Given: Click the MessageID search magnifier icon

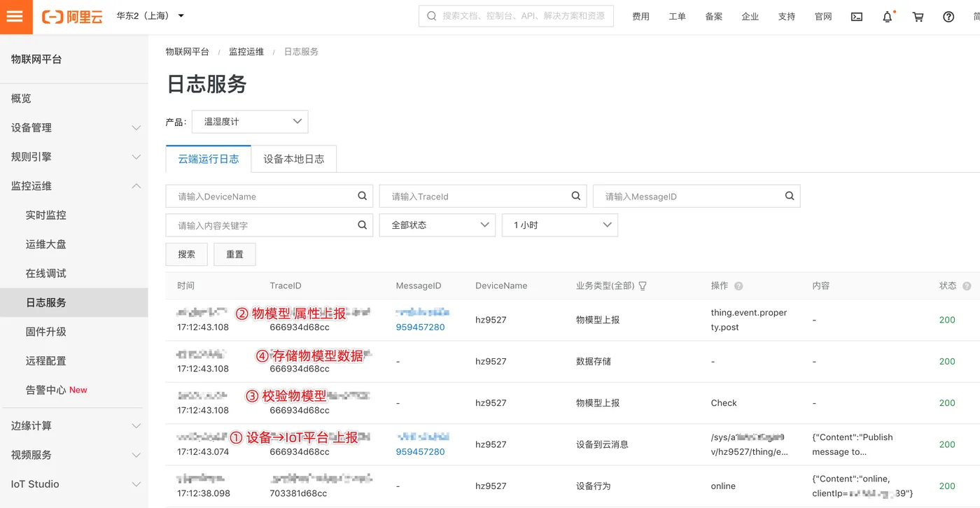Looking at the screenshot, I should point(790,196).
